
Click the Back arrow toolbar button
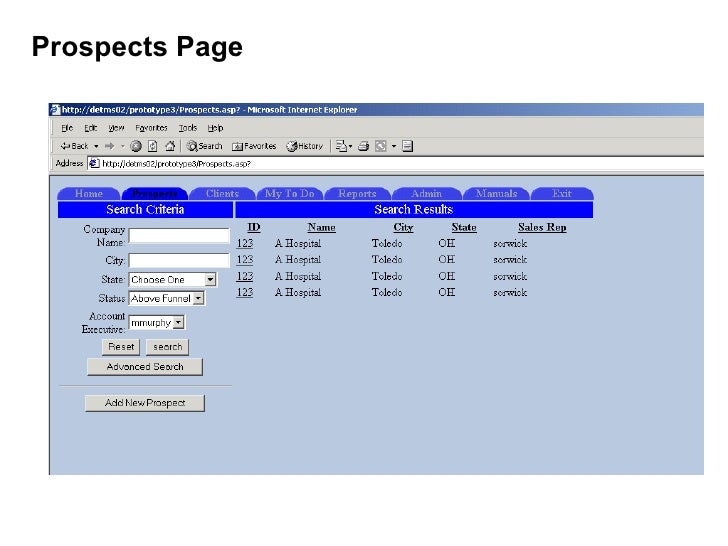[x=74, y=146]
